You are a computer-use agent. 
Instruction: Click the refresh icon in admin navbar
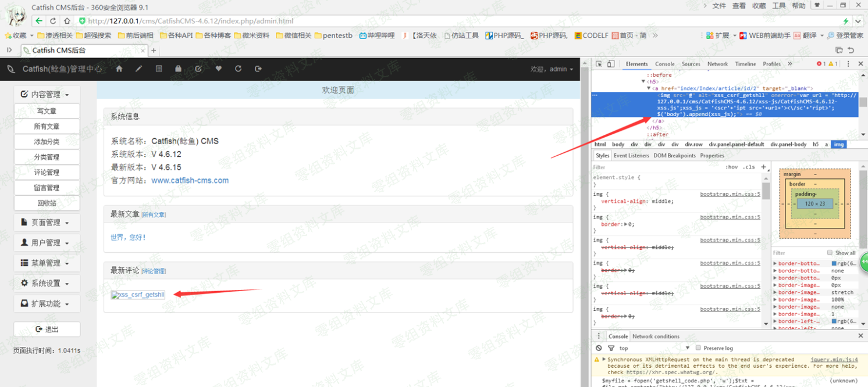tap(238, 69)
